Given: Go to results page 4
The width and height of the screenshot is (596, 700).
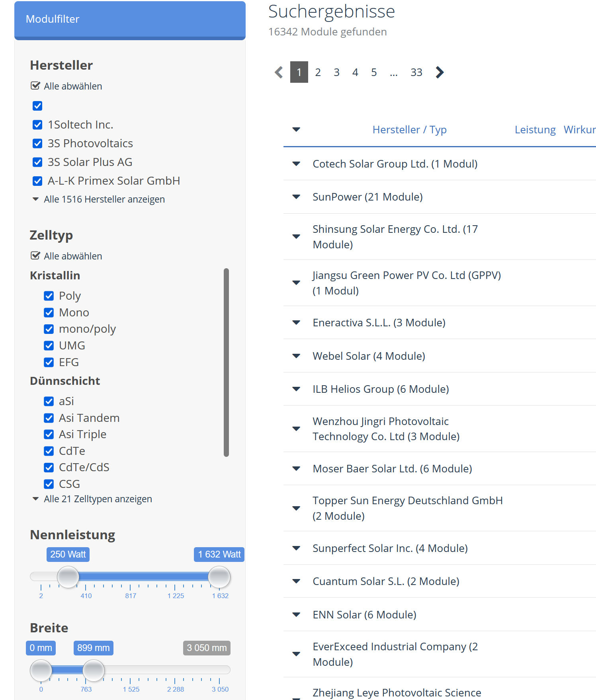Looking at the screenshot, I should pos(355,72).
